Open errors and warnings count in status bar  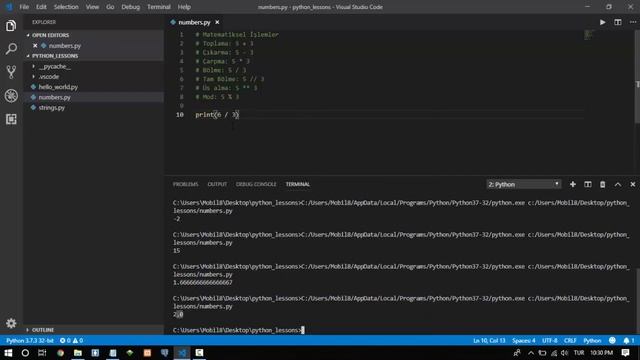(71, 340)
